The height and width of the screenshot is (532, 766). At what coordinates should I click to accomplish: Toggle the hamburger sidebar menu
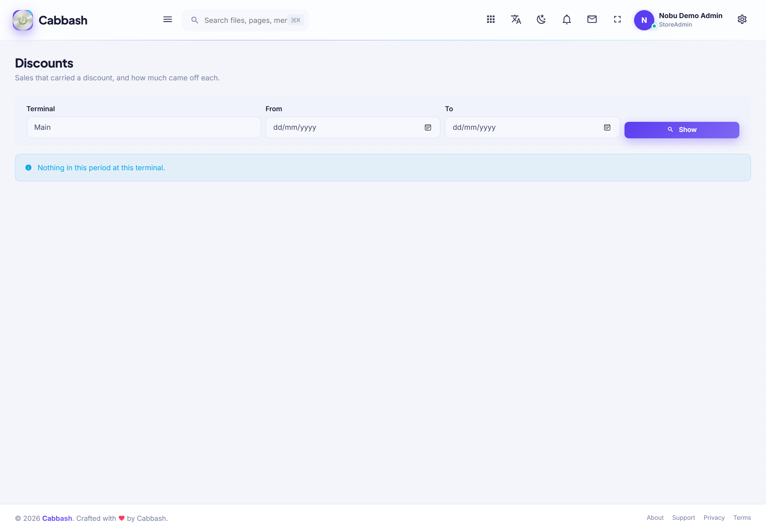[168, 20]
